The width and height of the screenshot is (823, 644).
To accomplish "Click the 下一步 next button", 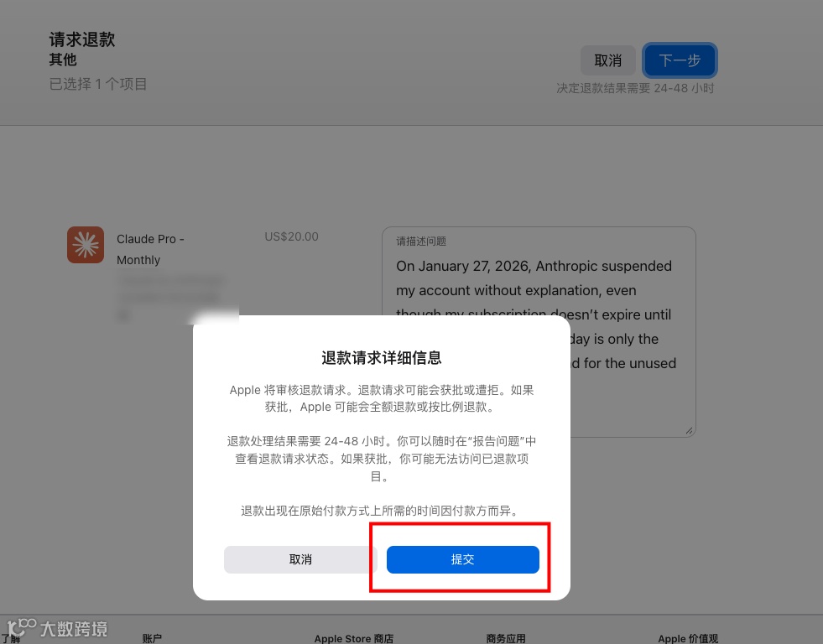I will pos(680,60).
